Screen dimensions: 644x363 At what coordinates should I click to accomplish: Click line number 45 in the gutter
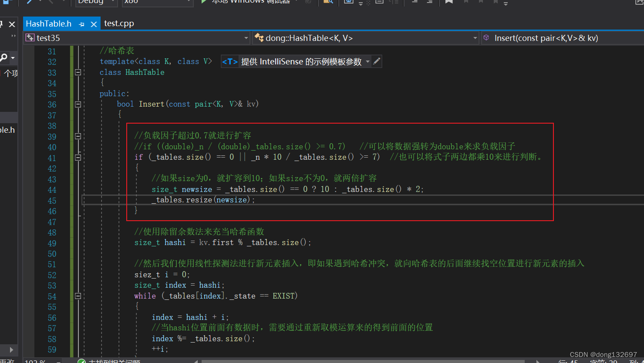tap(52, 201)
